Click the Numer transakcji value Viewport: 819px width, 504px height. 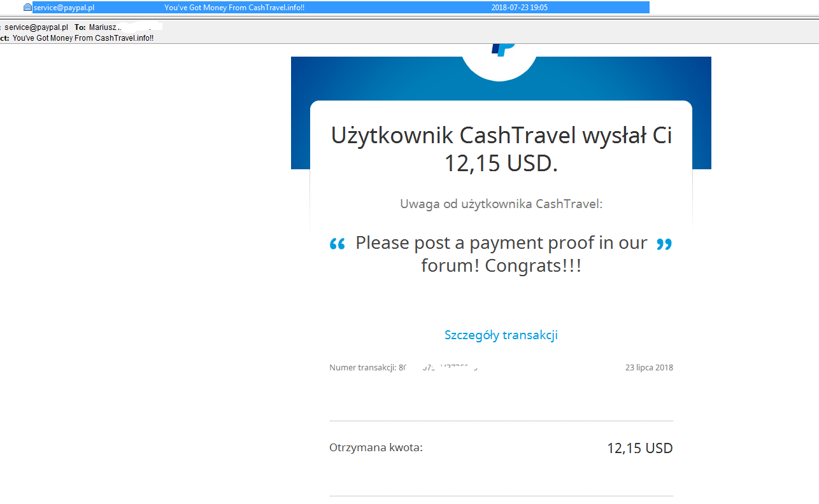point(438,367)
